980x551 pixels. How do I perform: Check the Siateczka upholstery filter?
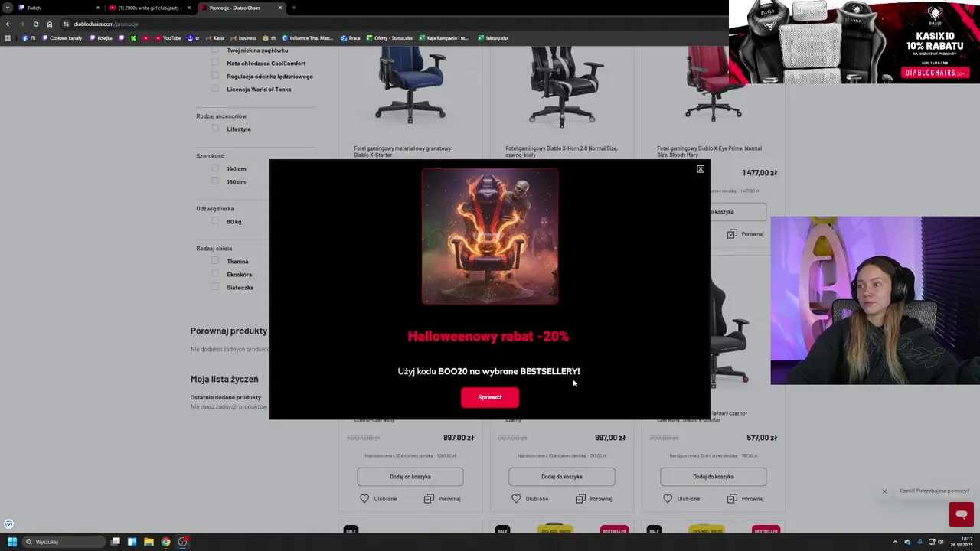click(215, 287)
